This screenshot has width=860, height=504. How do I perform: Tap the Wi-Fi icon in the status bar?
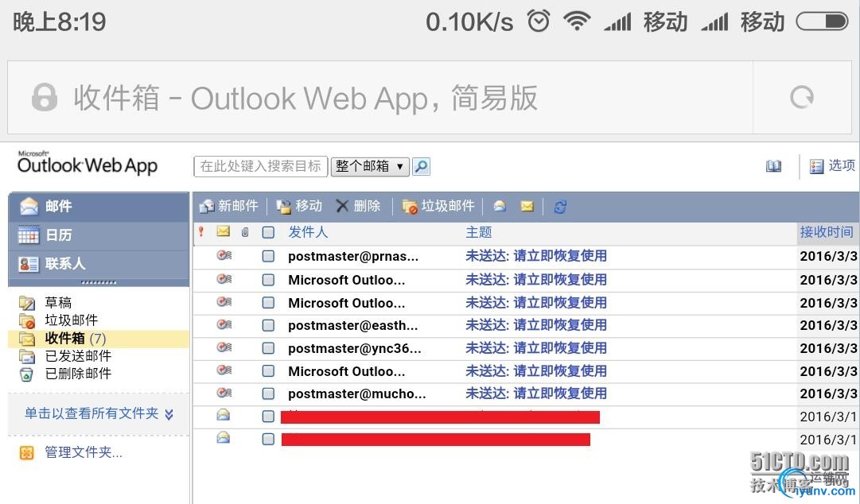tap(577, 21)
